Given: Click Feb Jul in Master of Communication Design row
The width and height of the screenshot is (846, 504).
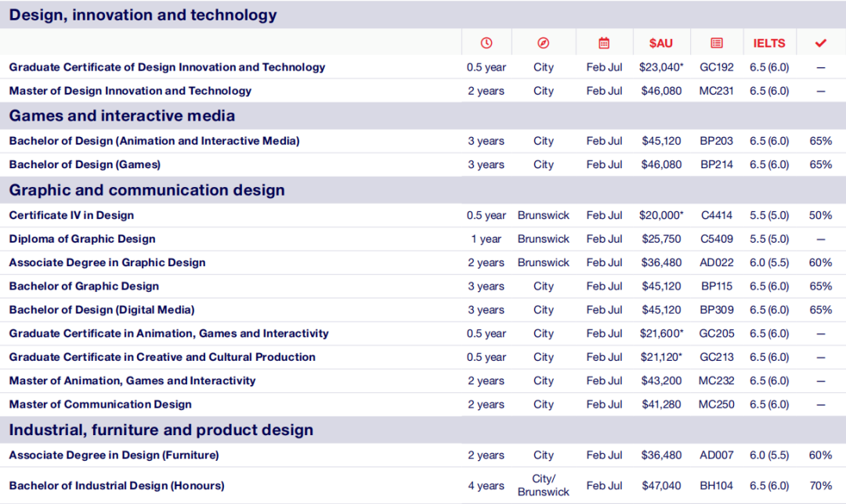Looking at the screenshot, I should pos(604,405).
